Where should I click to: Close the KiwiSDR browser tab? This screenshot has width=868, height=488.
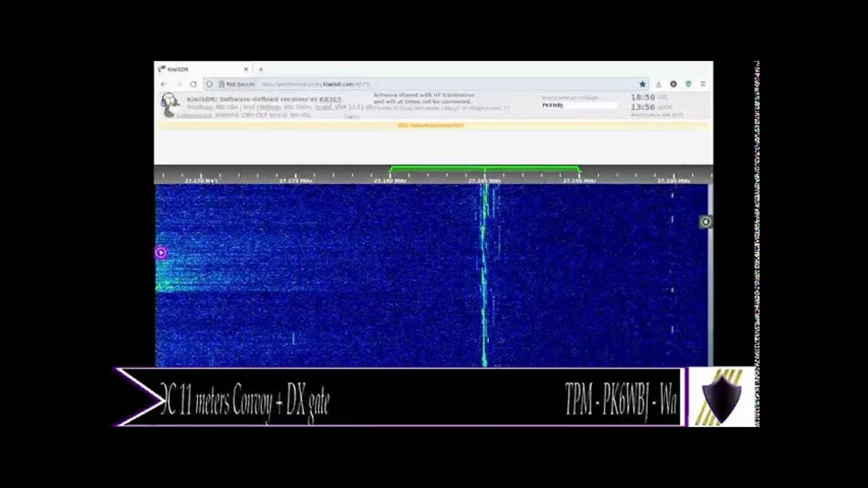pos(246,69)
